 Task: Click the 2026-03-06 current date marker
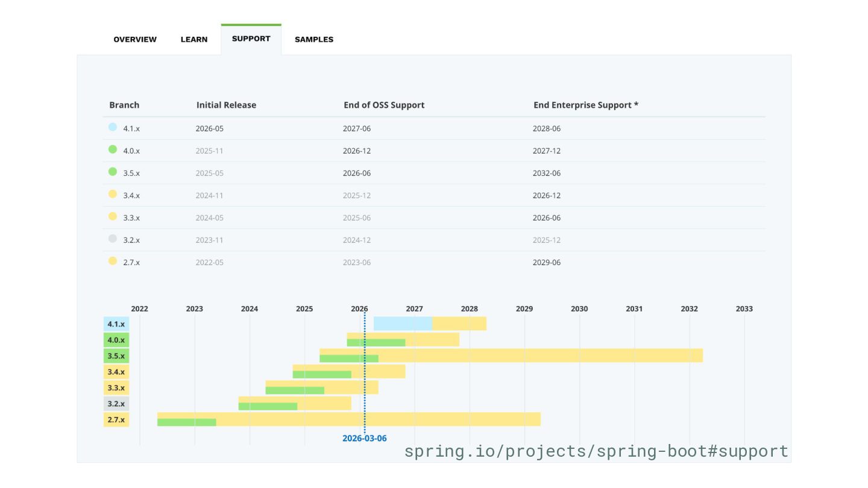pos(364,439)
